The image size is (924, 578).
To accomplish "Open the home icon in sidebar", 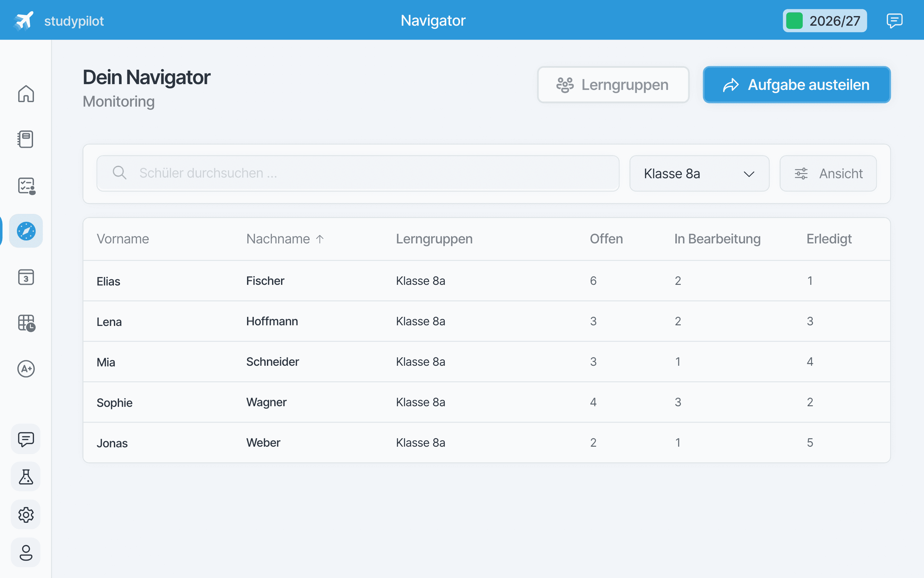I will click(x=26, y=94).
